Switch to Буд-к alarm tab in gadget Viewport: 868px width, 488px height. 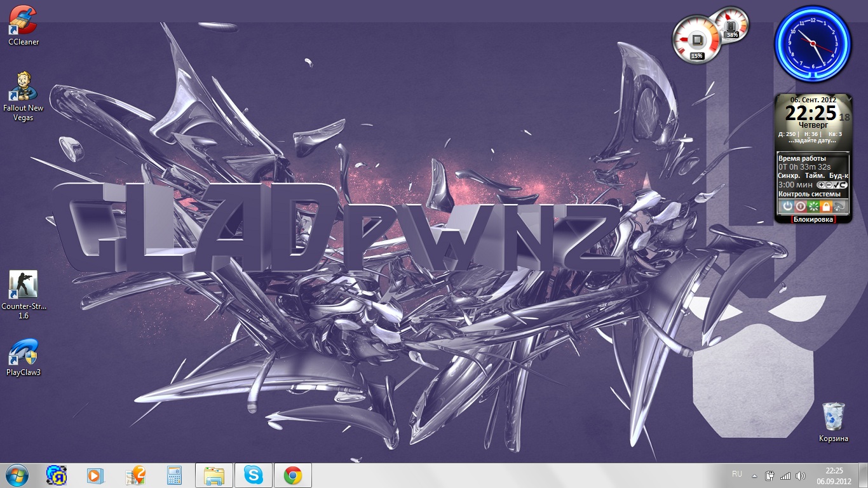tap(839, 175)
